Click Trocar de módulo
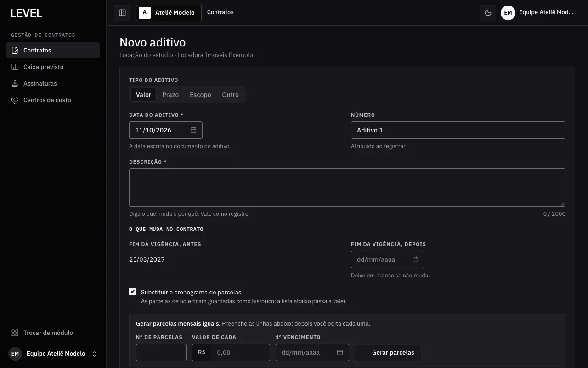The height and width of the screenshot is (368, 588). 53,333
